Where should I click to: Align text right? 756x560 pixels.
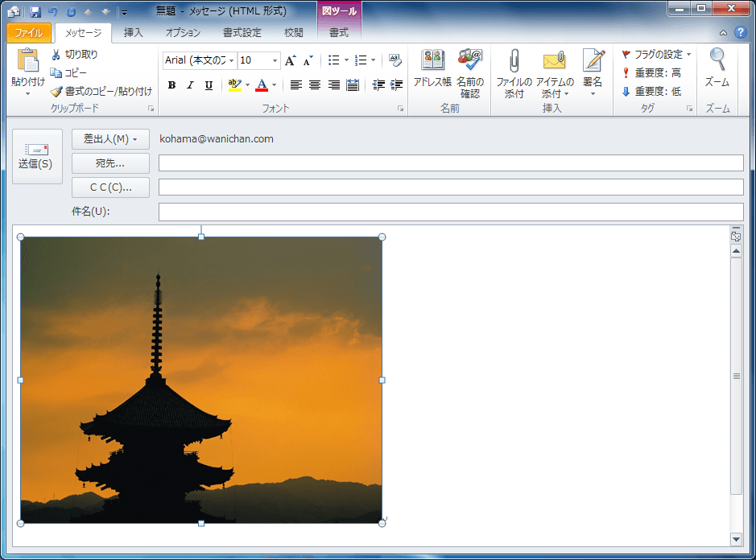(x=333, y=85)
